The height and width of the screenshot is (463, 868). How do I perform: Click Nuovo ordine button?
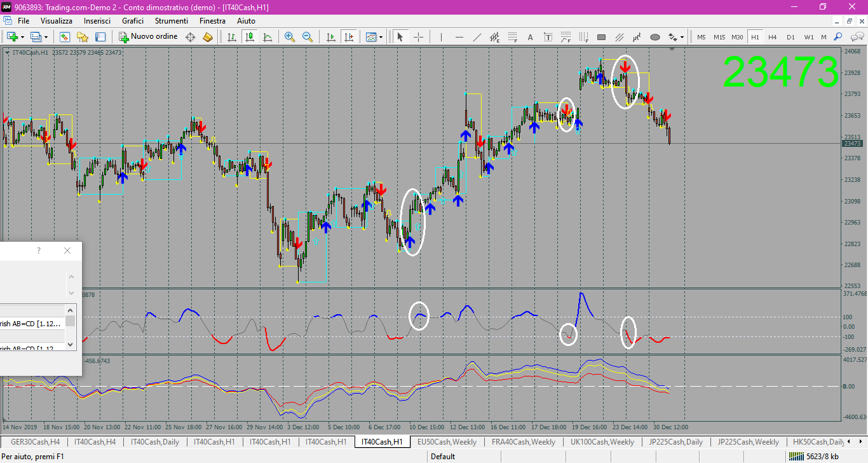149,37
